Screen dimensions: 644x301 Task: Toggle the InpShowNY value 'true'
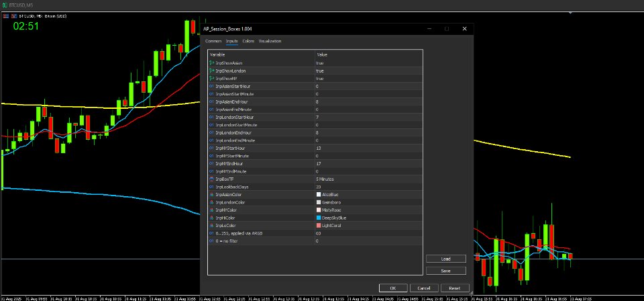pos(320,79)
